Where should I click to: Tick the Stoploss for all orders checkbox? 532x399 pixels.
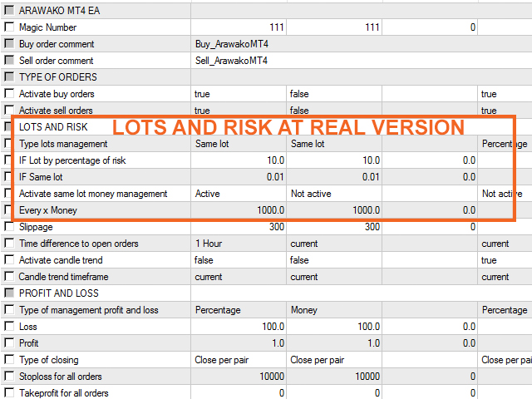point(9,376)
